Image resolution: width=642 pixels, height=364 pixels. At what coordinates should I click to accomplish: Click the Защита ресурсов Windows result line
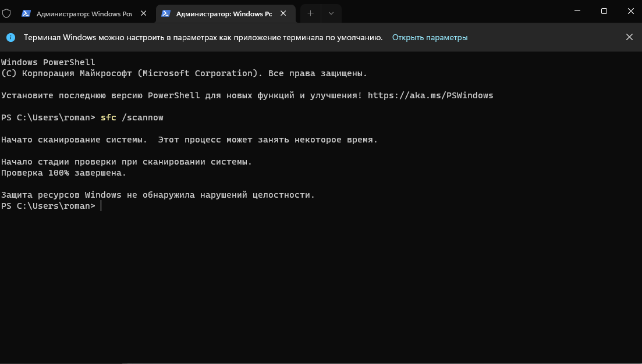click(158, 195)
